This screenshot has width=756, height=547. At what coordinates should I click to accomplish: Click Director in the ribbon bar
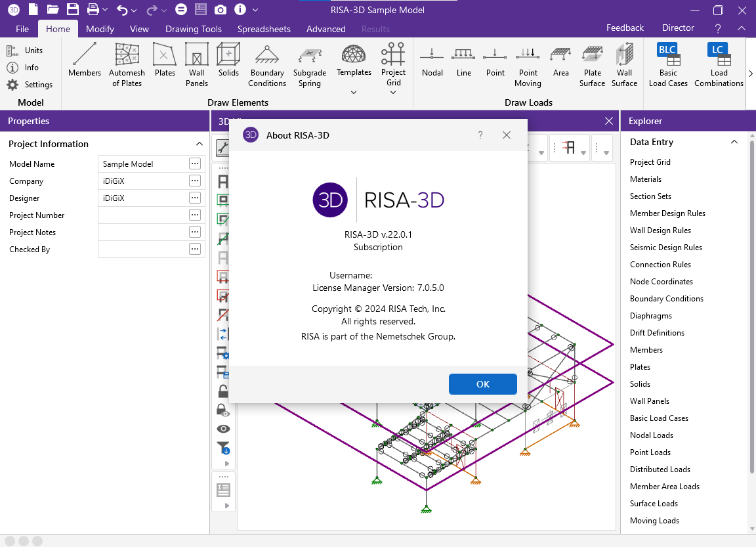[678, 28]
